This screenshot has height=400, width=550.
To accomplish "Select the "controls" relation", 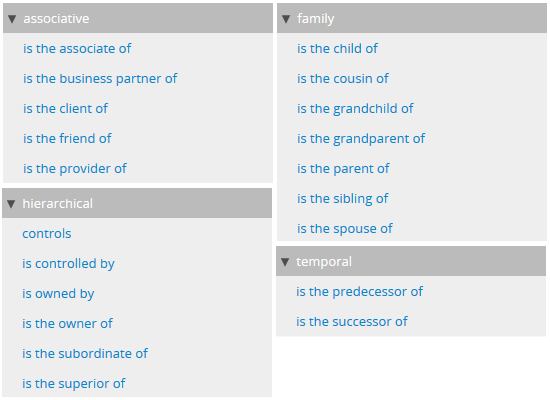I will (47, 234).
